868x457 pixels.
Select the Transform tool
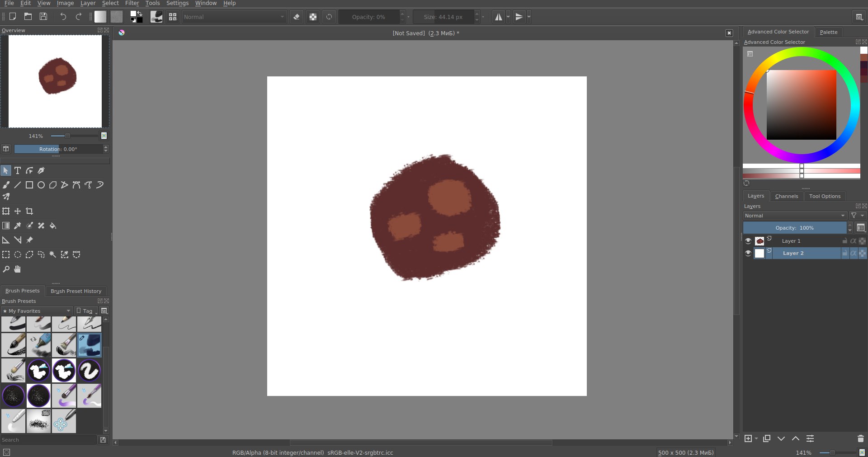(x=6, y=211)
